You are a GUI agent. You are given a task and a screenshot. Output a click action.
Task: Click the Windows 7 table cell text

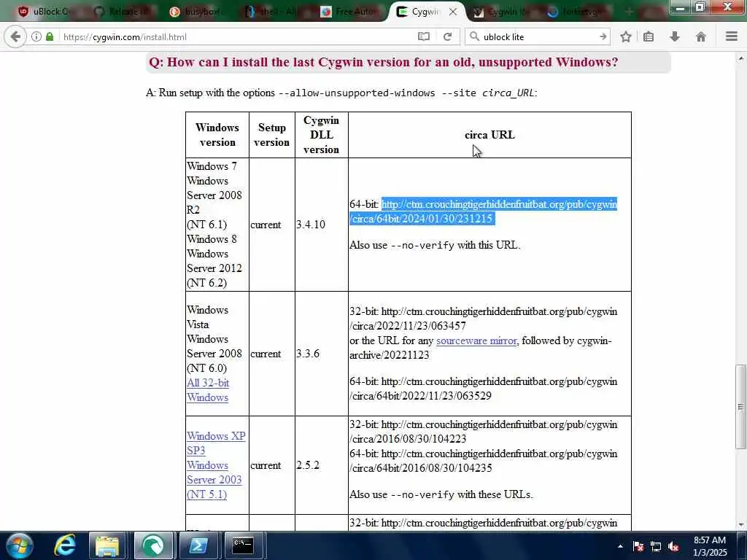[212, 166]
